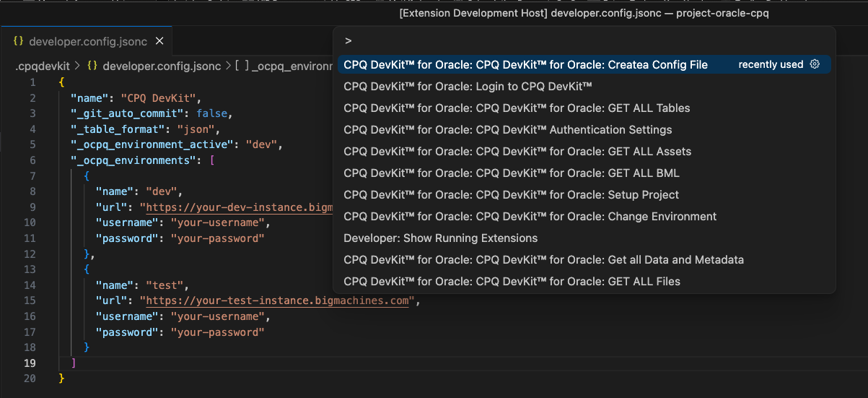Open the your-dev-instance URL link
This screenshot has width=868, height=398.
(240, 207)
